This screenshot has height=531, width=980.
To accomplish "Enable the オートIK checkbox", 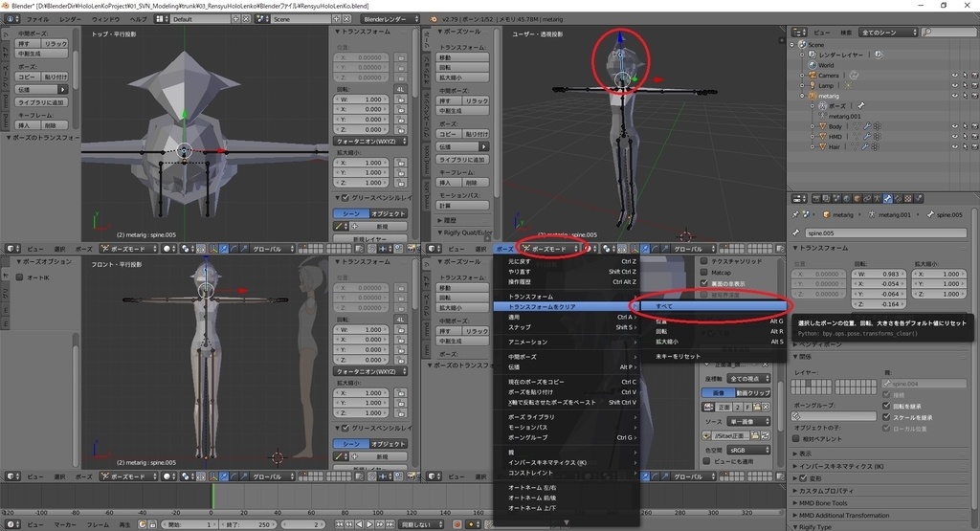I will pos(19,277).
